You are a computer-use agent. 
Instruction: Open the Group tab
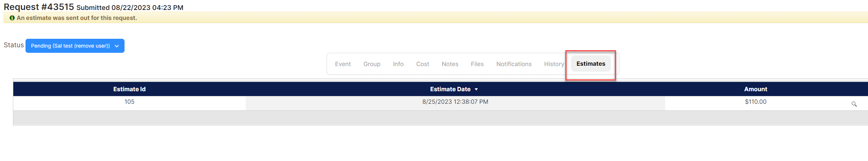point(372,64)
